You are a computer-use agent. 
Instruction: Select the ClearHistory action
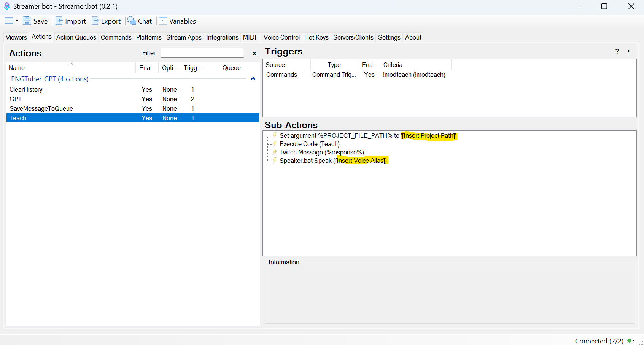tap(26, 89)
